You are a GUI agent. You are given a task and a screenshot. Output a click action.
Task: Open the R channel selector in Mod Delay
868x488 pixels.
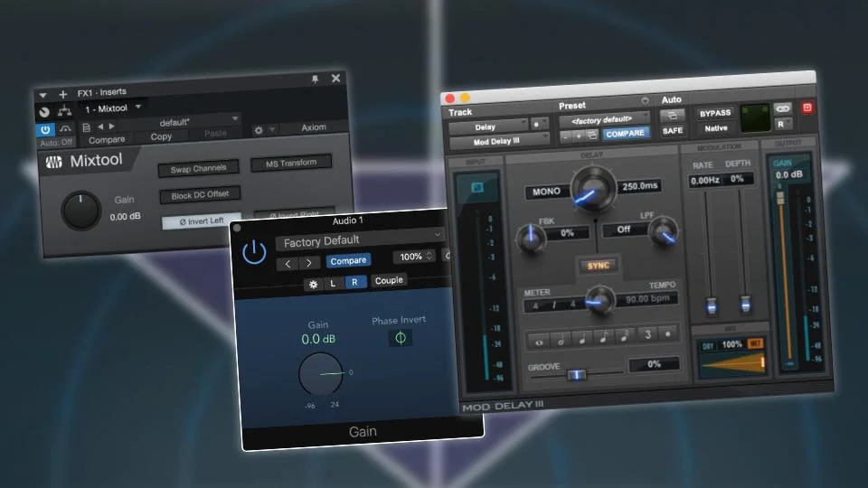783,124
